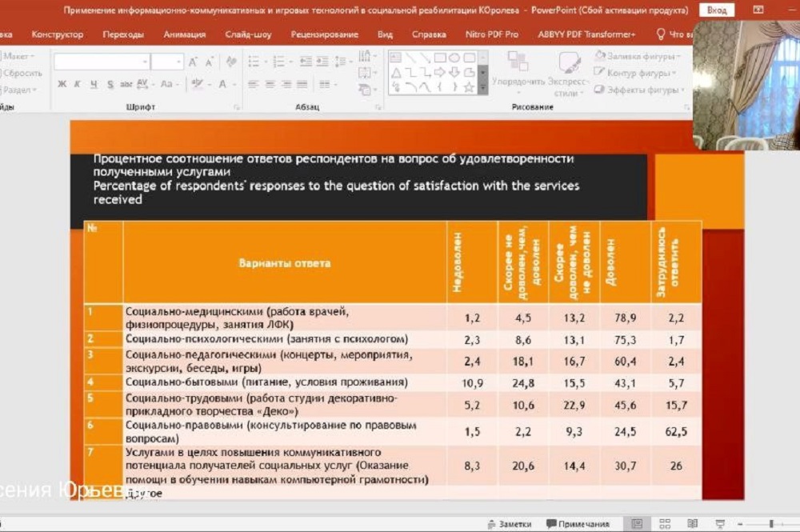Image resolution: width=800 pixels, height=532 pixels.
Task: Start slideshow from status bar icon
Action: (718, 524)
